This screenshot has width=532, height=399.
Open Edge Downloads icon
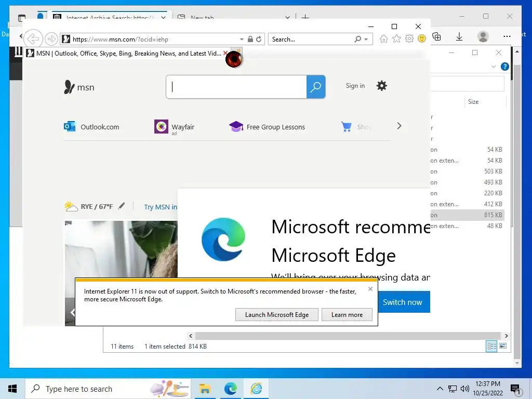click(x=459, y=36)
